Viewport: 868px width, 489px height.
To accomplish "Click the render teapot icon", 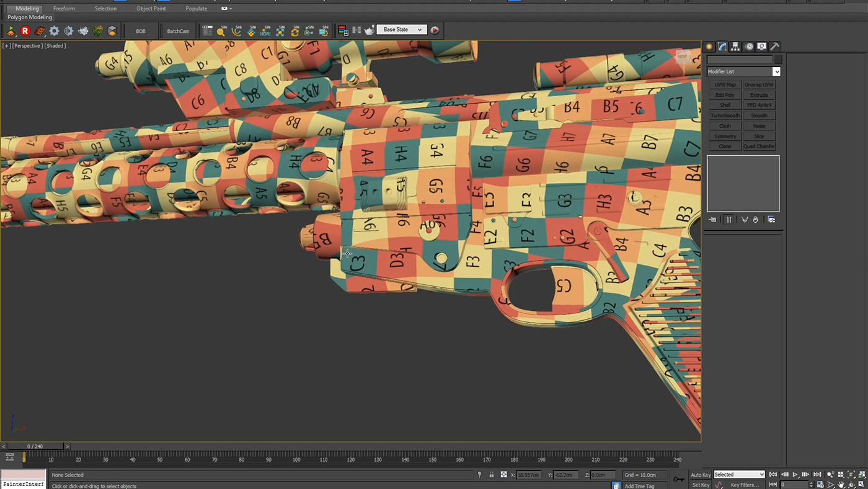I will [370, 30].
